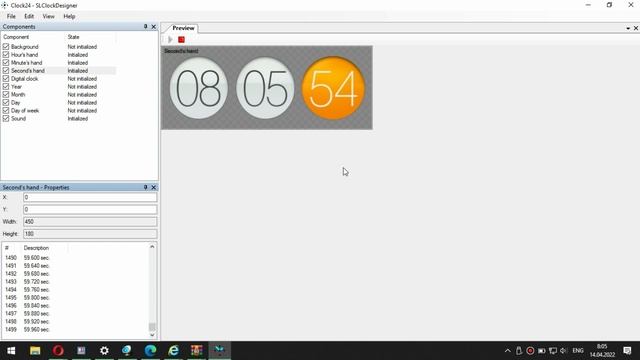Pin the Components panel

pos(145,27)
